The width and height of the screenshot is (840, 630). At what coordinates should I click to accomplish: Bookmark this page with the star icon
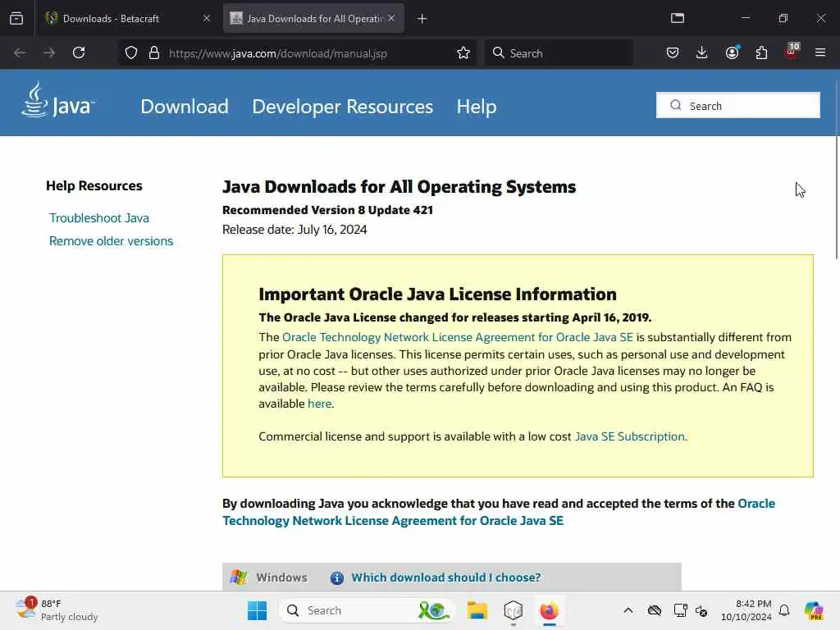(463, 52)
